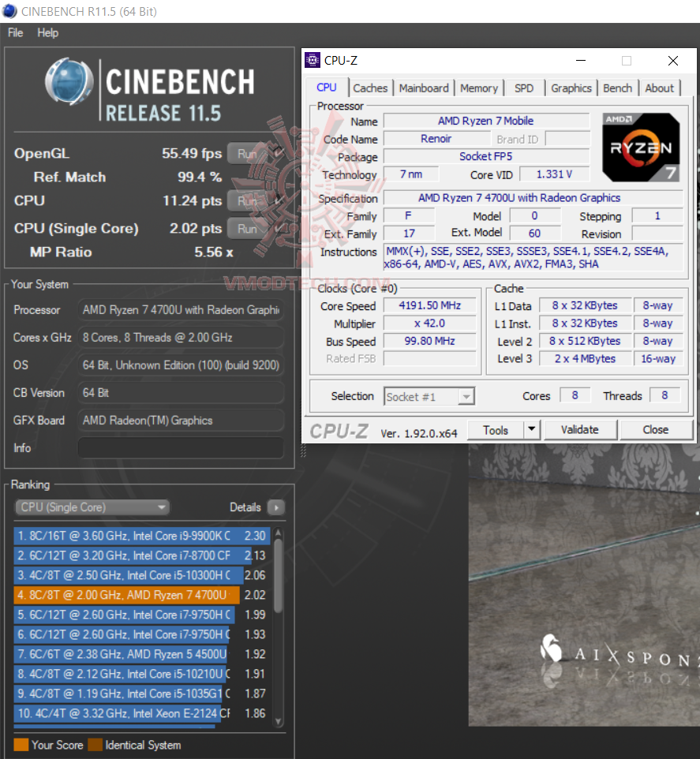
Task: Click the Info input field
Action: click(181, 448)
